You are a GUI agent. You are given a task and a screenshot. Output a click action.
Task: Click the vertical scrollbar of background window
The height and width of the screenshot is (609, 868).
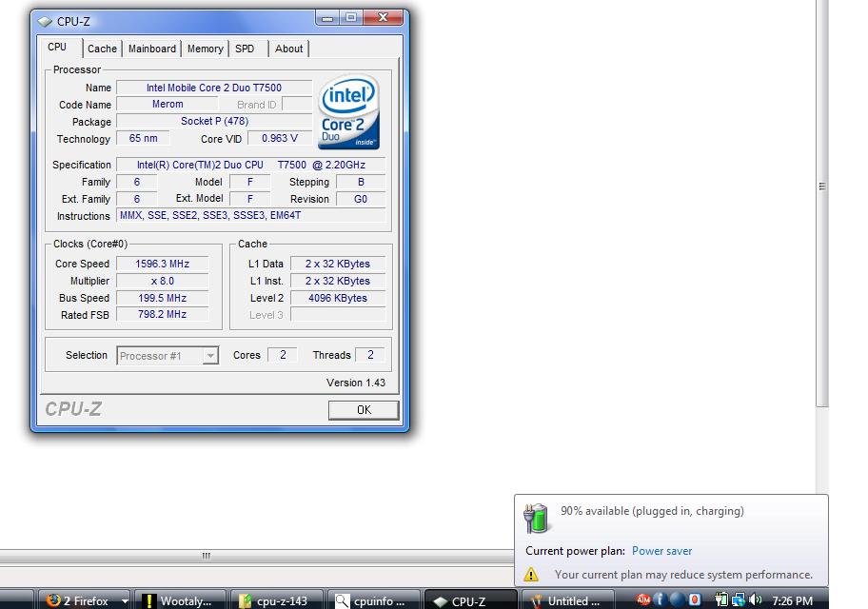822,204
